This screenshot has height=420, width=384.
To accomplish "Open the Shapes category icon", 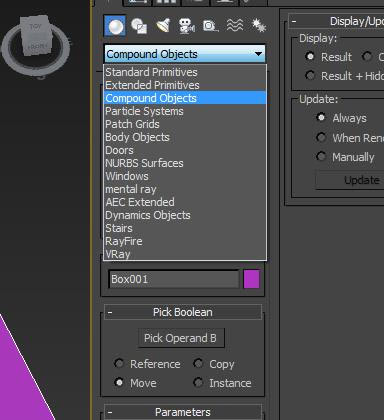I will click(x=139, y=26).
